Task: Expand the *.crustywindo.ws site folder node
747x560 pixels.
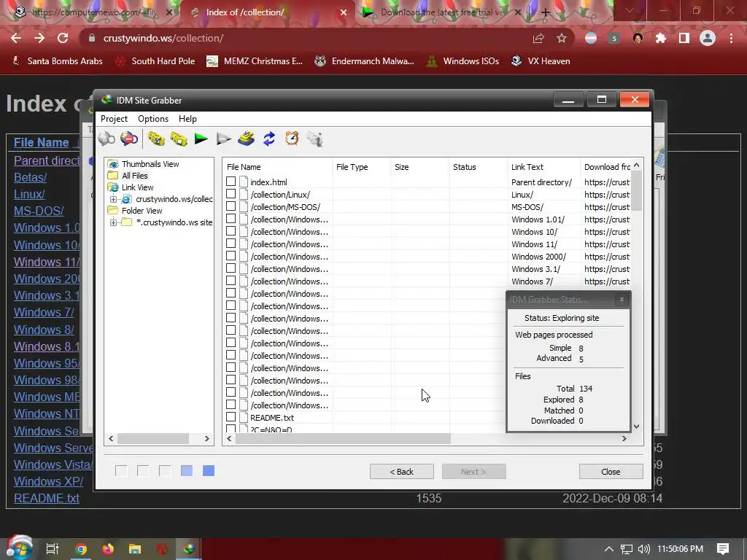Action: 113,222
